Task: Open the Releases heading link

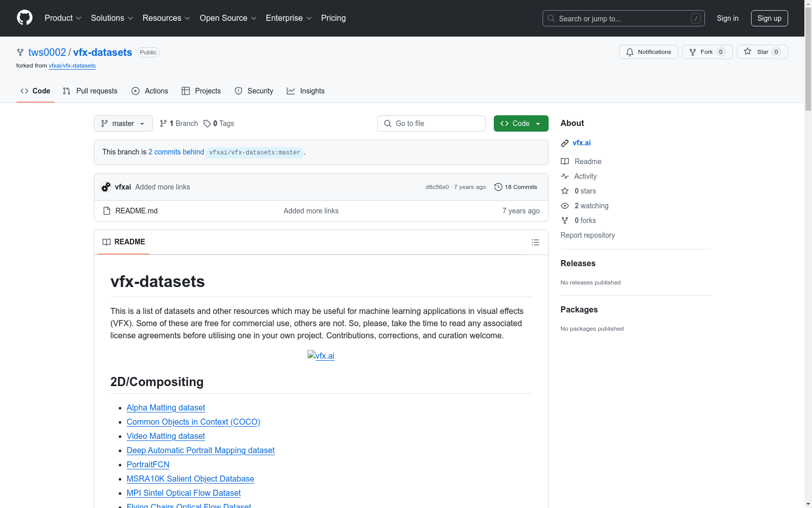Action: point(578,263)
